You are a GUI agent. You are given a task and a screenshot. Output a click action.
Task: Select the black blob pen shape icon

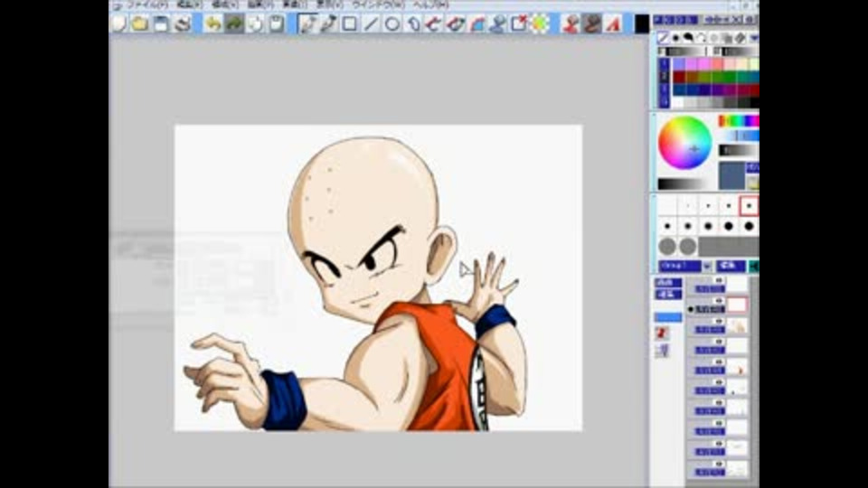click(x=688, y=38)
